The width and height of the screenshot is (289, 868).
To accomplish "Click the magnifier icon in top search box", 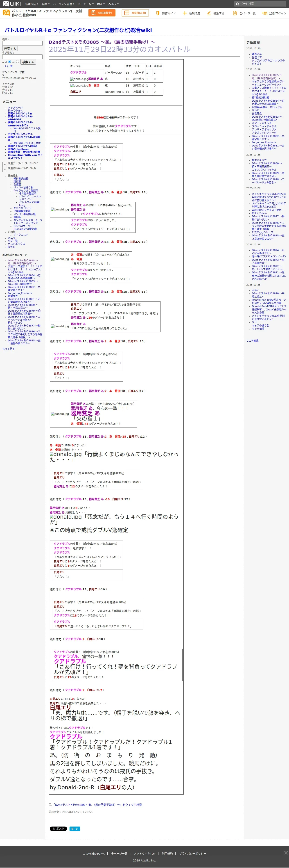I will 237,4.
